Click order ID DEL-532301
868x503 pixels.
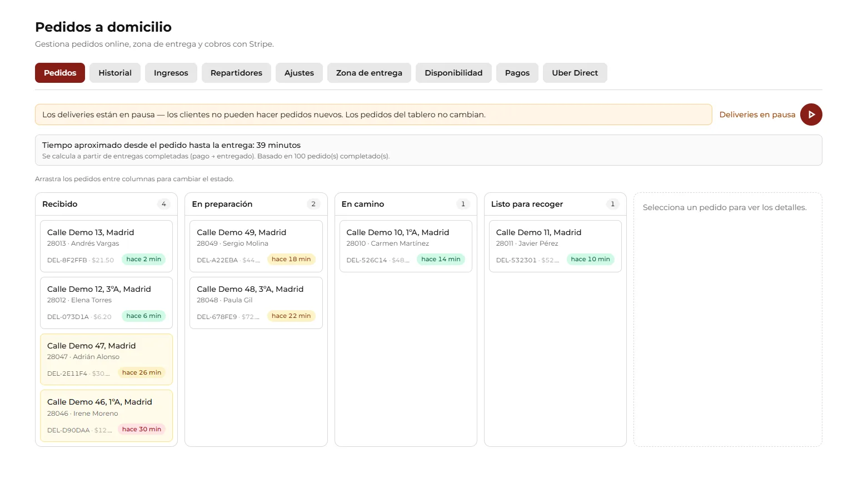(516, 260)
